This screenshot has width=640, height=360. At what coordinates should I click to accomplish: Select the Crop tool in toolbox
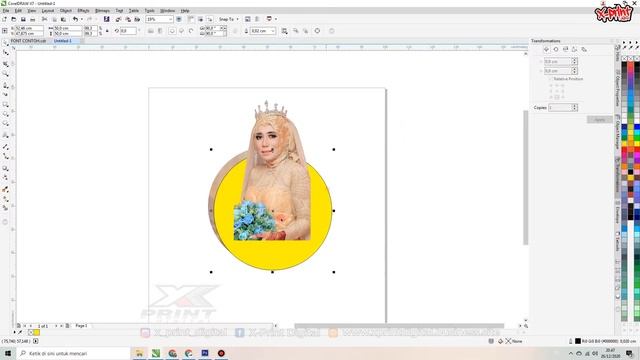point(5,64)
